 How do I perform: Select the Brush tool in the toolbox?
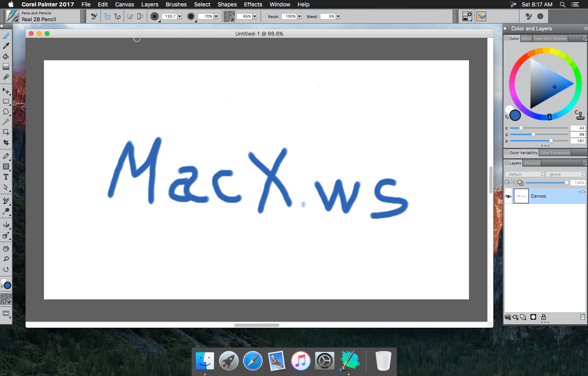(6, 36)
